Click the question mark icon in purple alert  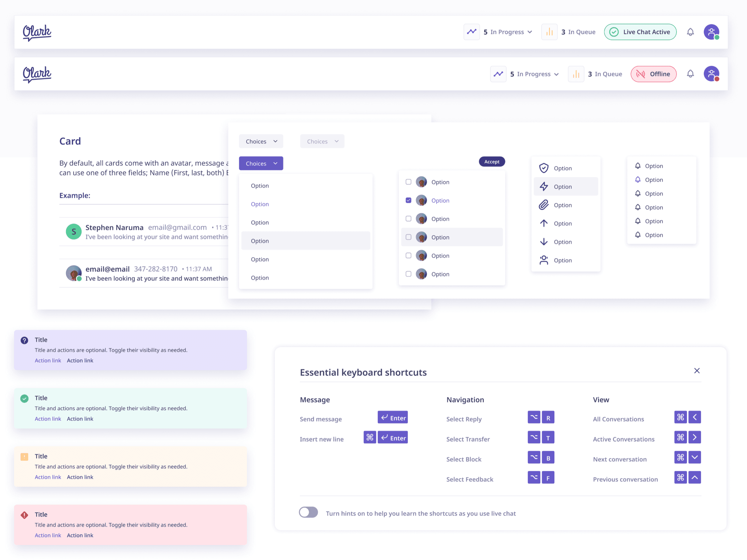point(24,340)
